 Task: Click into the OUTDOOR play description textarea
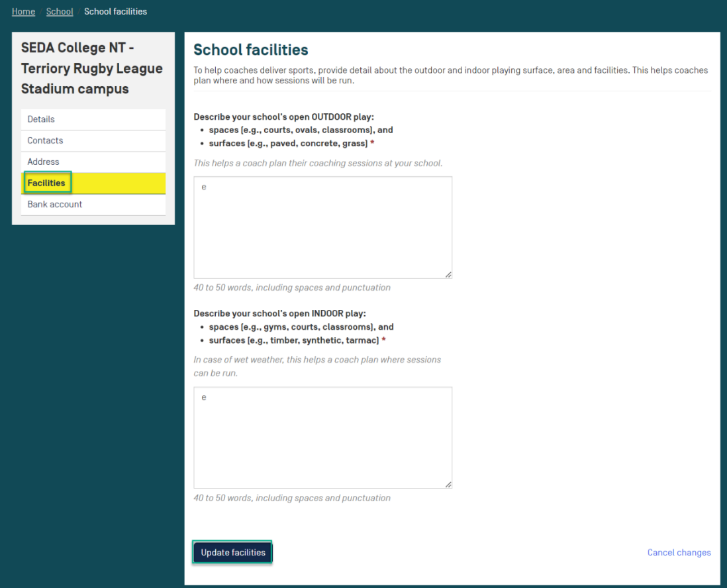click(322, 227)
